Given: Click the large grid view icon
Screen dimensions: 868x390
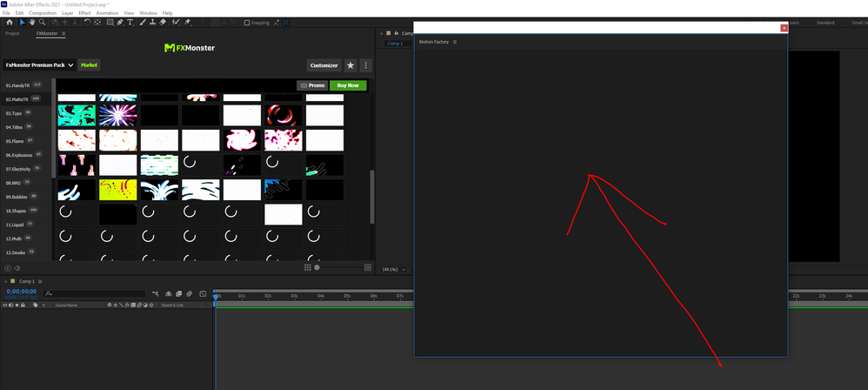Looking at the screenshot, I should pos(368,267).
